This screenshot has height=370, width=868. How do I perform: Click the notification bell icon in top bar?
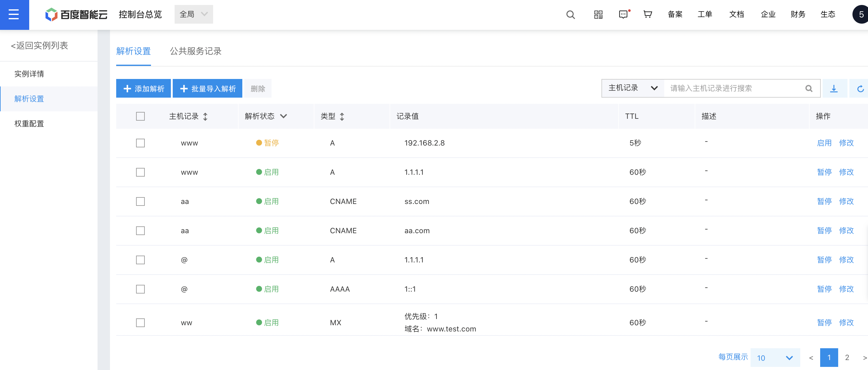pos(623,14)
